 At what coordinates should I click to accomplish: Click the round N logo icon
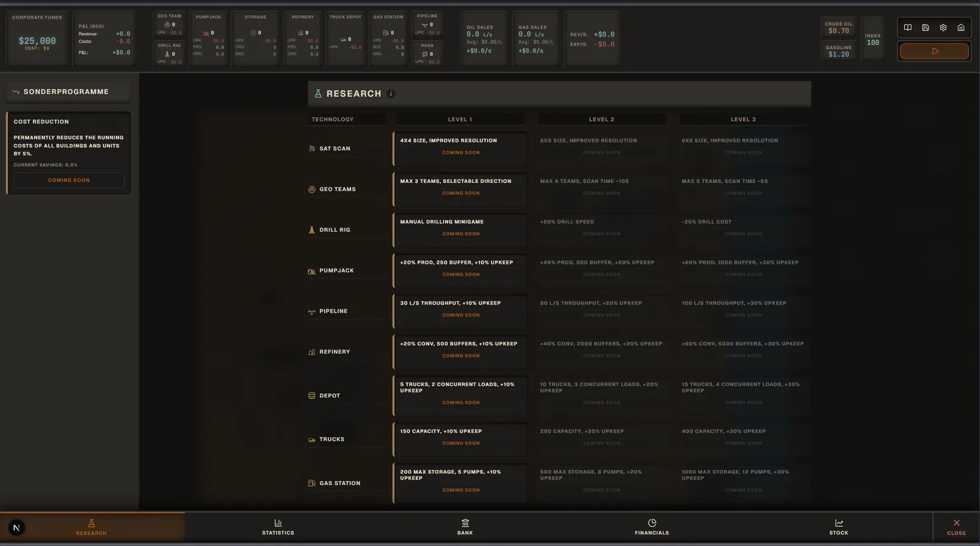point(17,528)
